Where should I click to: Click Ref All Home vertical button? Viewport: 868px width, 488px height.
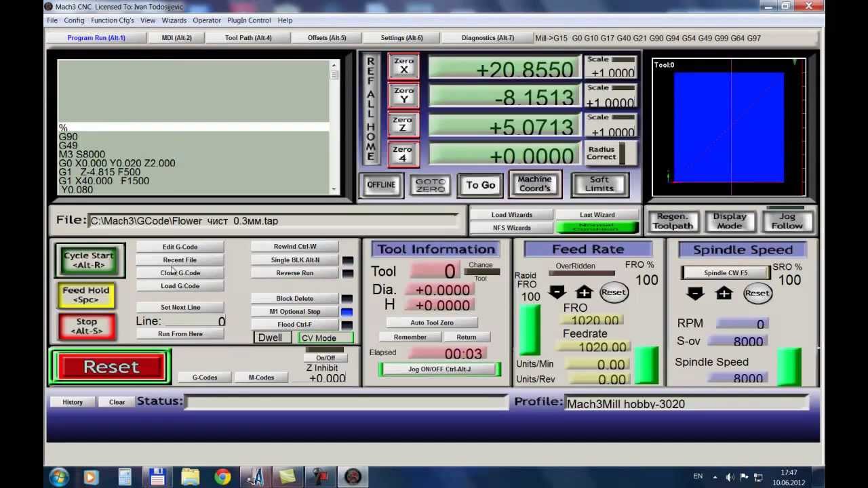370,109
